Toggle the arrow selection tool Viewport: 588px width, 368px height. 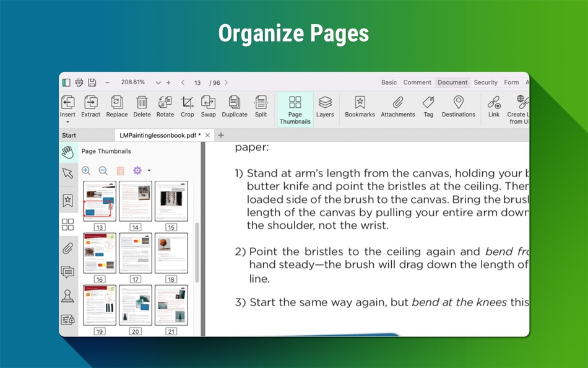[x=68, y=174]
